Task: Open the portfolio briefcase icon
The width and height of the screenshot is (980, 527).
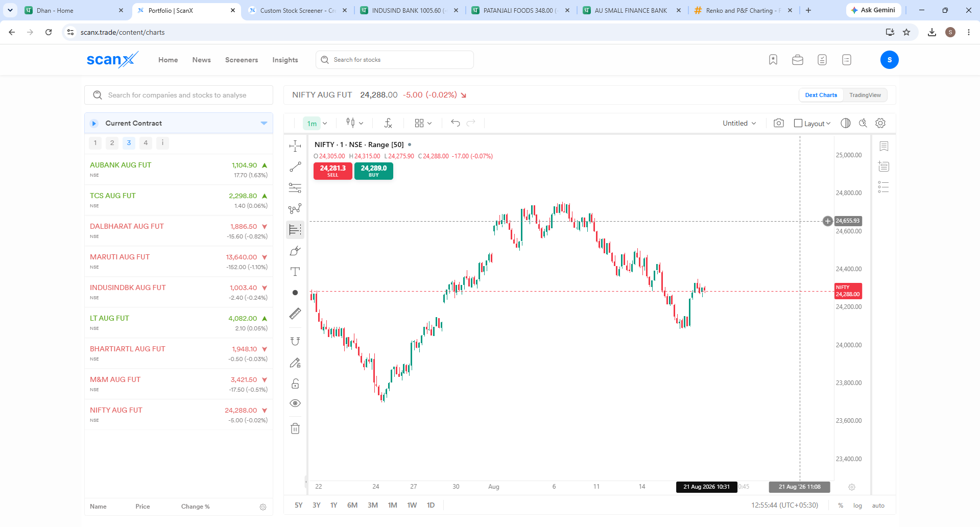Action: click(x=798, y=60)
